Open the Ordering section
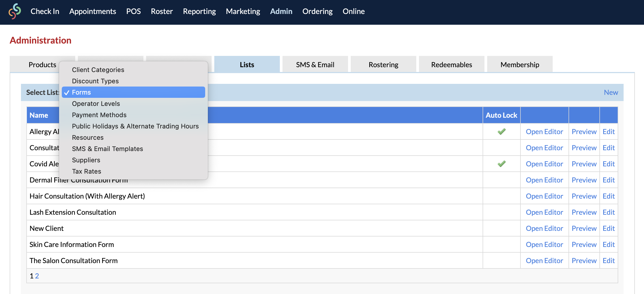The image size is (644, 294). [317, 11]
